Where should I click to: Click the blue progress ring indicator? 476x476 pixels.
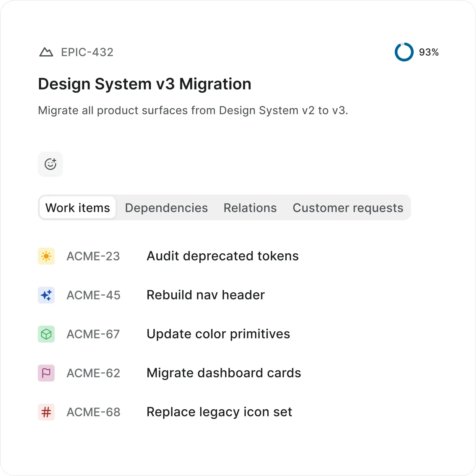pyautogui.click(x=404, y=52)
